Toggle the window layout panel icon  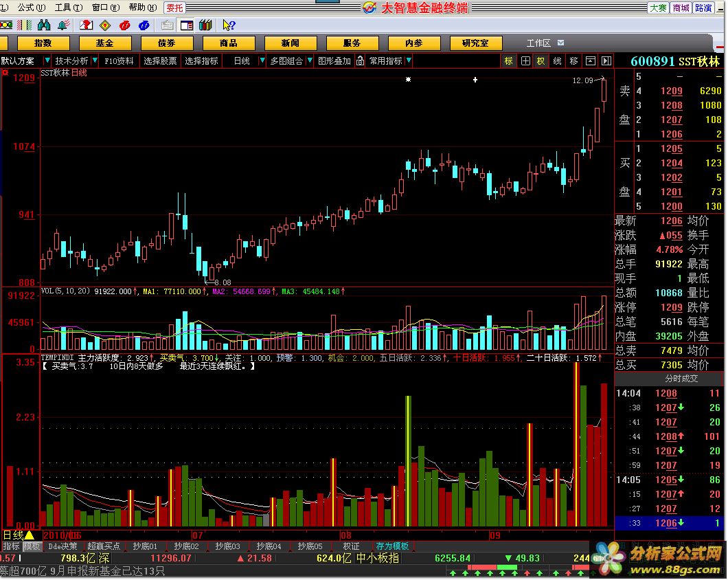point(187,25)
